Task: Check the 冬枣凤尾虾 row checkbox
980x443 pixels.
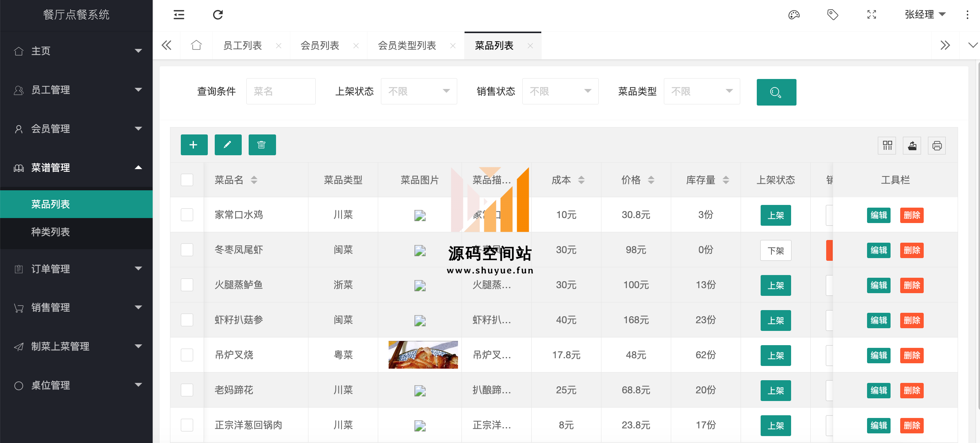Action: pos(187,250)
